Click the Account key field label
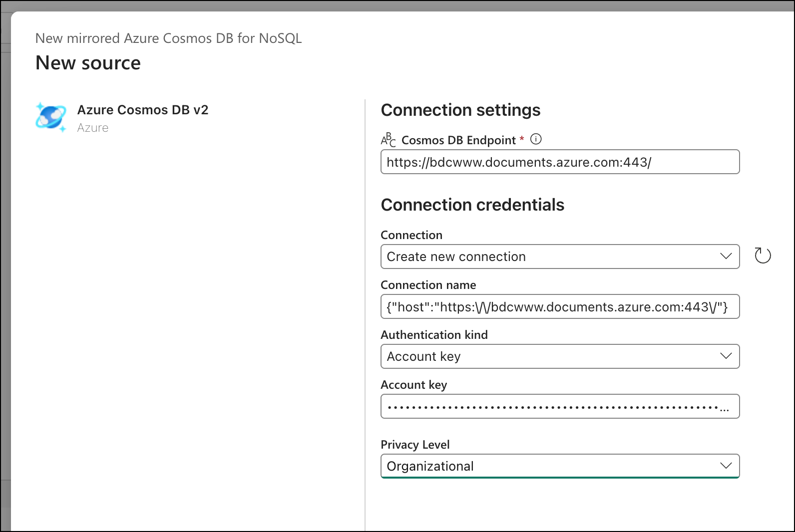This screenshot has height=532, width=795. [414, 385]
